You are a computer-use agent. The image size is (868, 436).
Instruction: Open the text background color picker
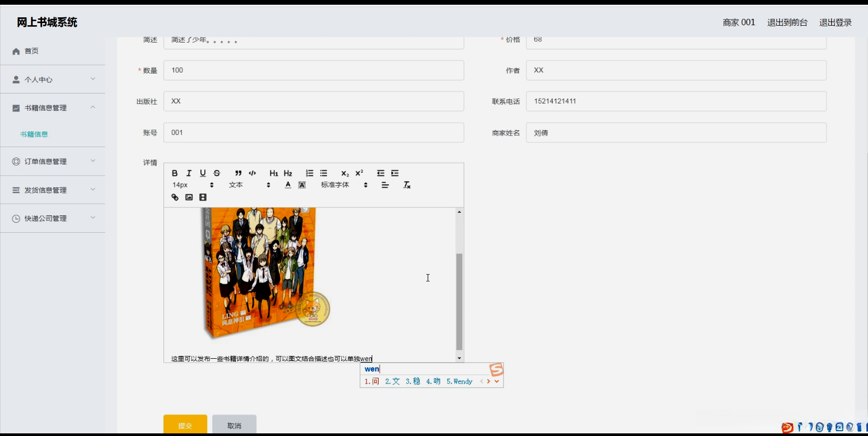[x=302, y=185]
